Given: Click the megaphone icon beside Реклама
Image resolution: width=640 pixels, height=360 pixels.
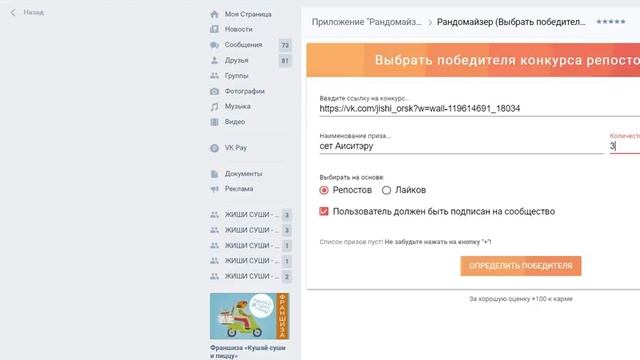Looking at the screenshot, I should click(x=214, y=189).
